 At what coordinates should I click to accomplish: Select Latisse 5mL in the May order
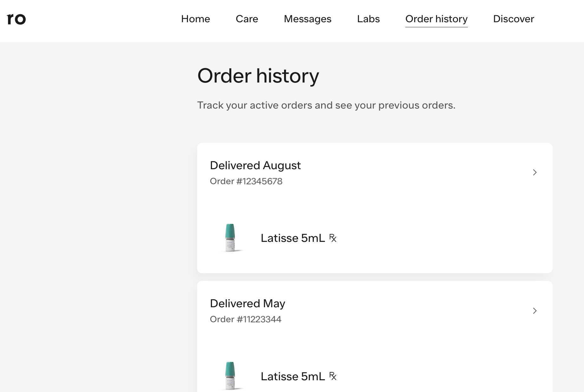pos(293,376)
